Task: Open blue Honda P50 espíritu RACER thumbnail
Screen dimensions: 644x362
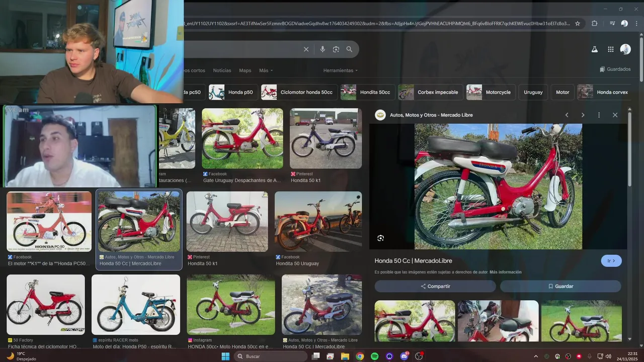Action: tap(136, 305)
